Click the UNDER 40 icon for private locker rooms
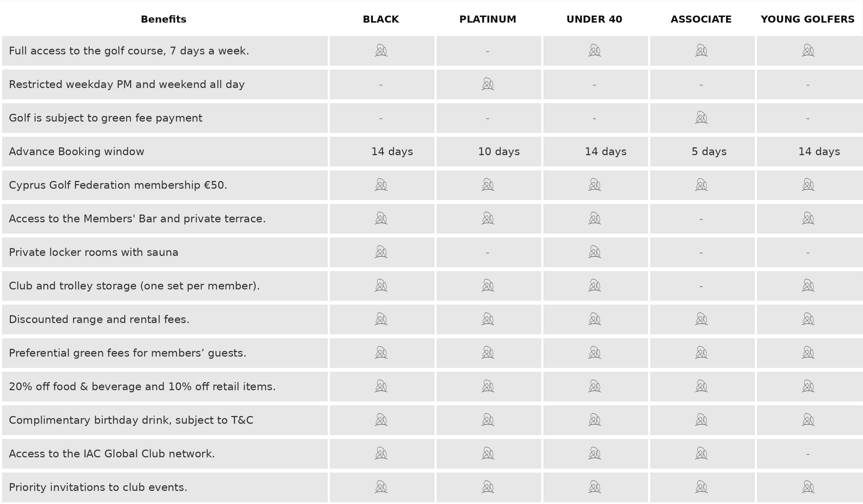This screenshot has height=504, width=863. coord(595,252)
